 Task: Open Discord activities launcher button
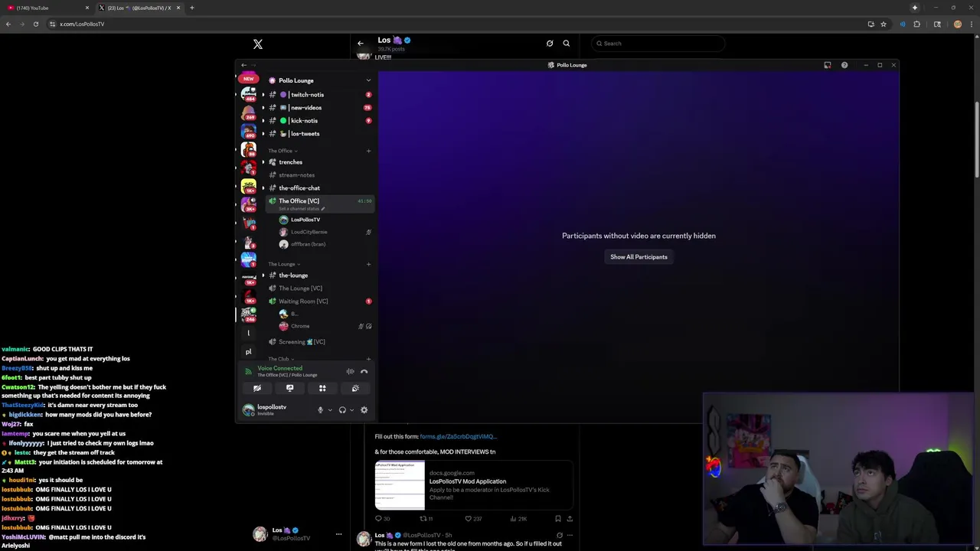pyautogui.click(x=322, y=388)
